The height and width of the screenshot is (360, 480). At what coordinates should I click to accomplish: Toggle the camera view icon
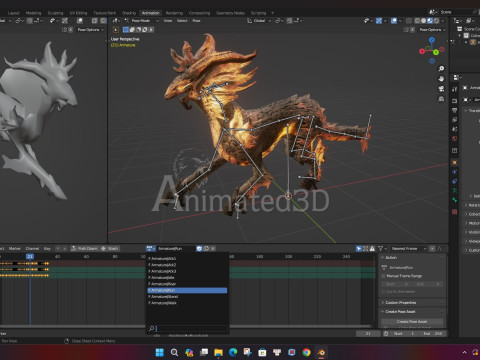coord(441,89)
